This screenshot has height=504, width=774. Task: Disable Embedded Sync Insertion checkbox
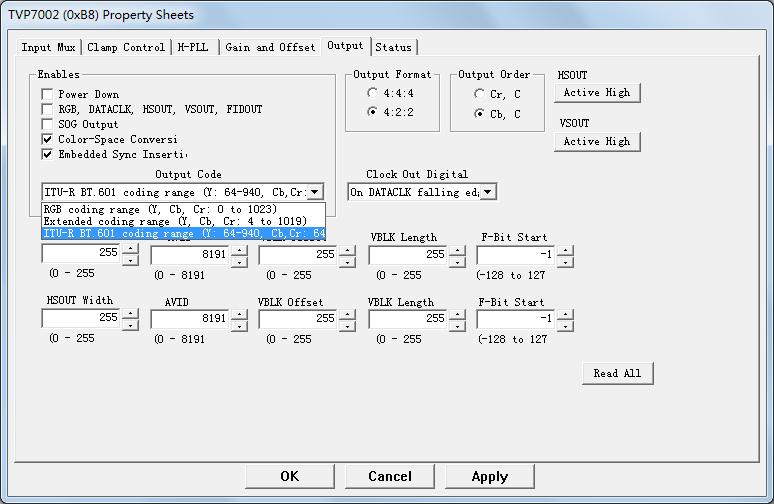click(47, 154)
